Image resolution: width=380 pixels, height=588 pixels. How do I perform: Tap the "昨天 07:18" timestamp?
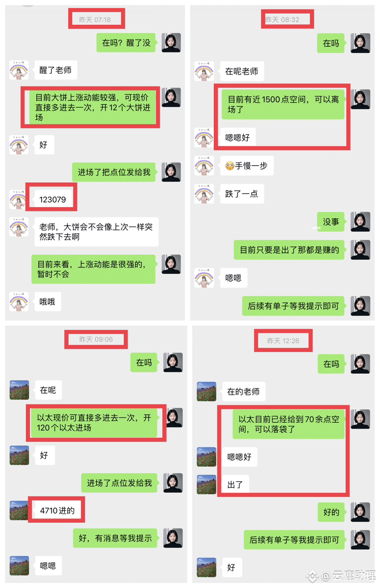(95, 20)
